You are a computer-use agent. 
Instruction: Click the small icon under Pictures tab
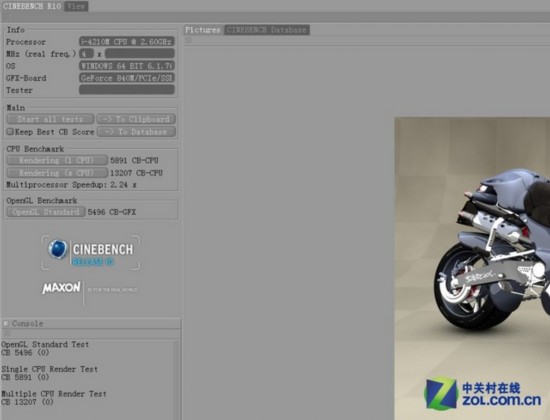(x=188, y=40)
